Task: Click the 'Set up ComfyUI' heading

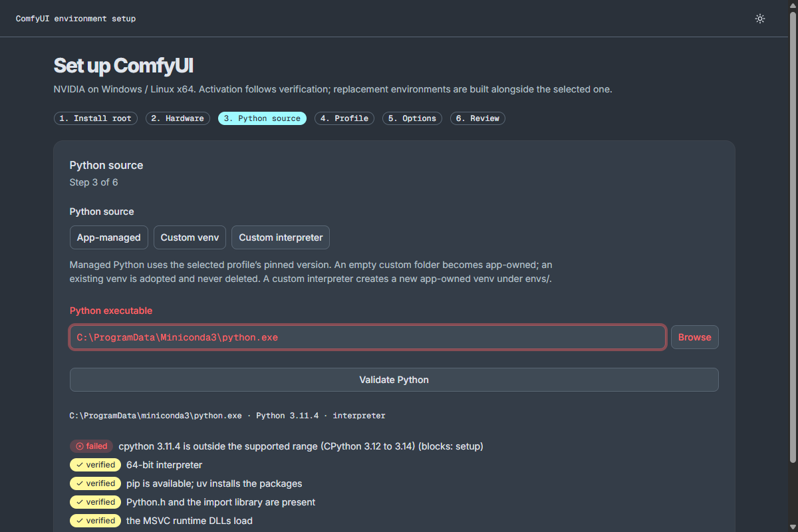Action: click(x=124, y=66)
